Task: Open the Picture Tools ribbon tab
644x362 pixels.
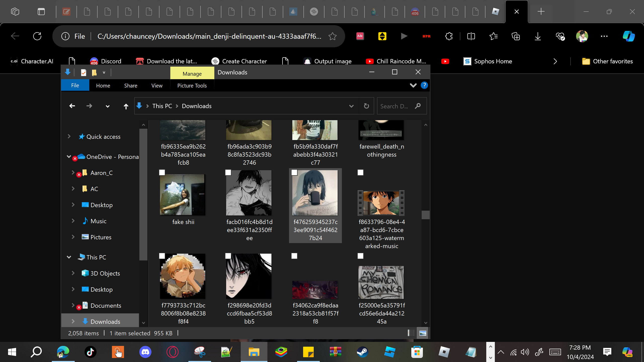Action: click(192, 85)
